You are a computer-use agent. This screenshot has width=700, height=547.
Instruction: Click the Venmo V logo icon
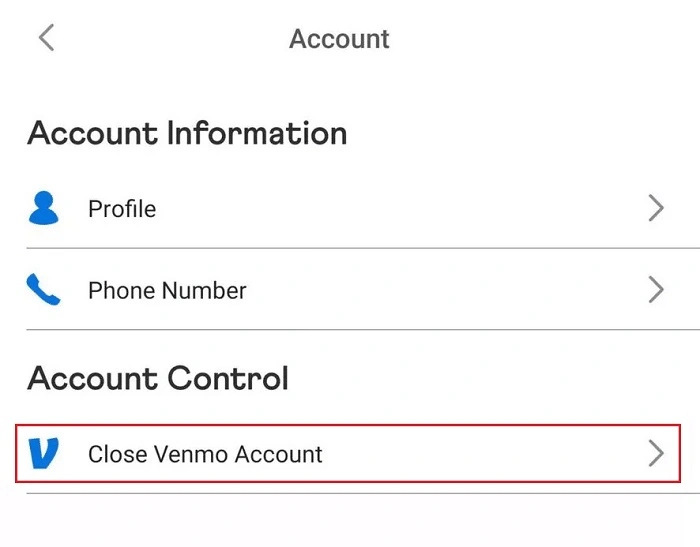(x=43, y=454)
